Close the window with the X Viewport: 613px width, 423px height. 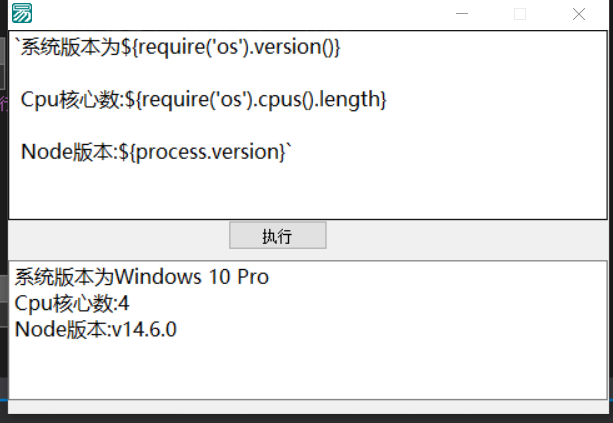pos(579,14)
